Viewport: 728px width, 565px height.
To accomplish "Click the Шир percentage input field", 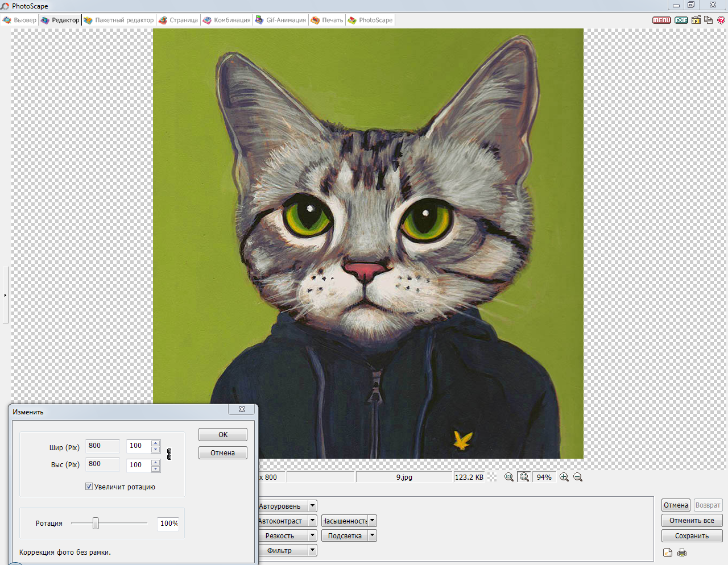I will tap(138, 446).
